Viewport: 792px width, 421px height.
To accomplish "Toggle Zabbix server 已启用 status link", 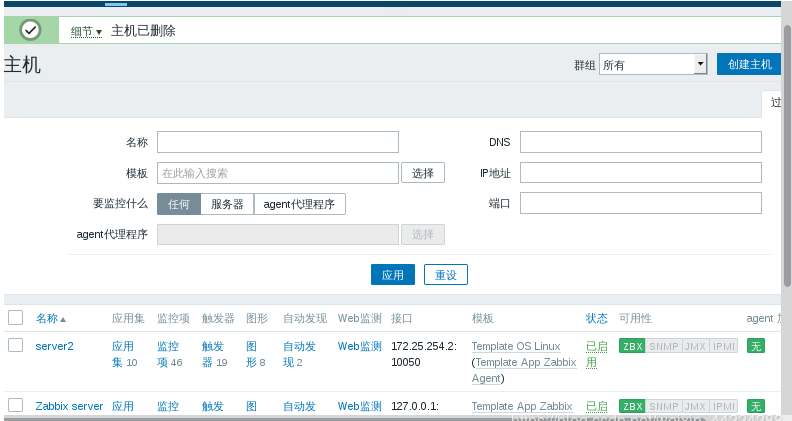I will (597, 406).
